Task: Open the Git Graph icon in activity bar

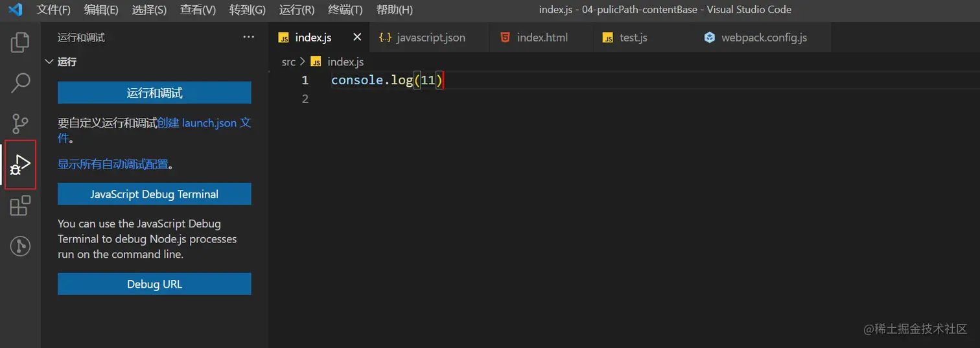Action: click(20, 246)
